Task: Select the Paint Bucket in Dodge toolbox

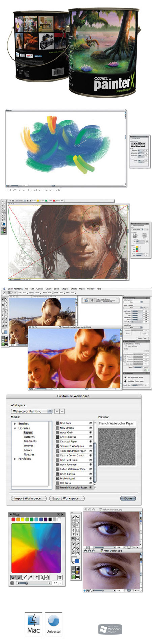Action: (77, 548)
